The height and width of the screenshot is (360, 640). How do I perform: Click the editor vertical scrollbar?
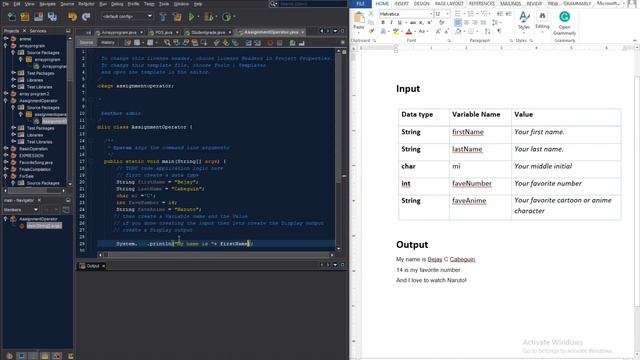click(338, 150)
